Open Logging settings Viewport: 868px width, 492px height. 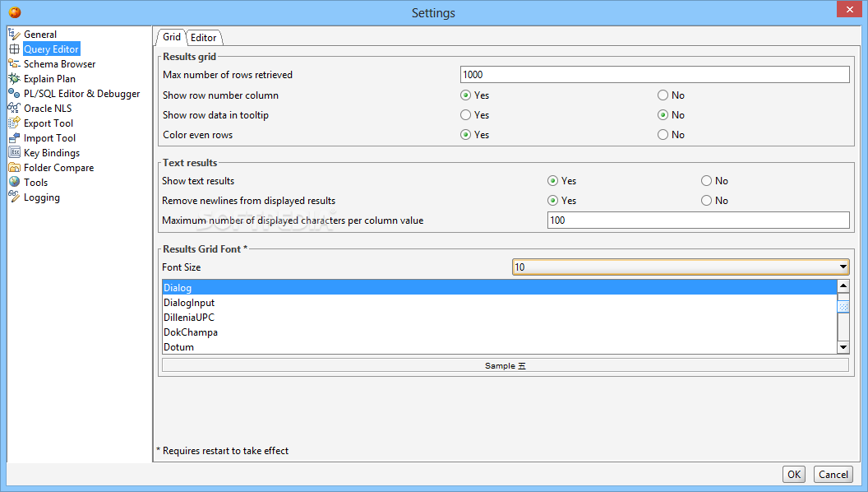tap(42, 197)
